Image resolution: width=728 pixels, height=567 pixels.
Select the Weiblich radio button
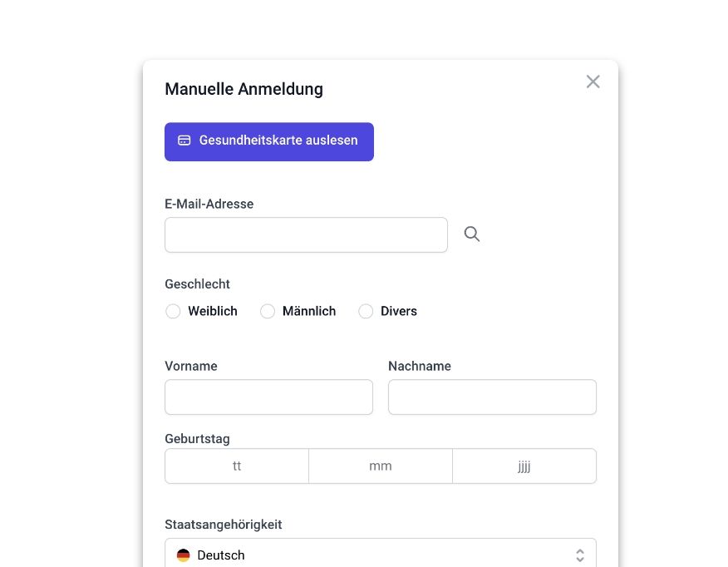173,311
